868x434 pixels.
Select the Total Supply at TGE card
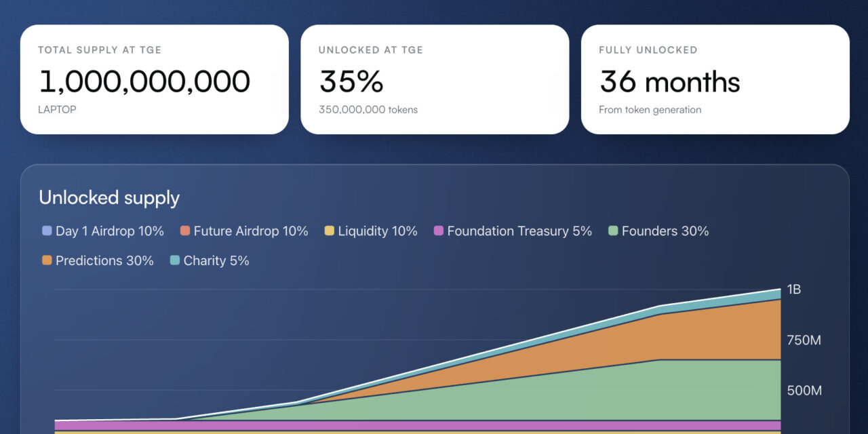pos(155,79)
